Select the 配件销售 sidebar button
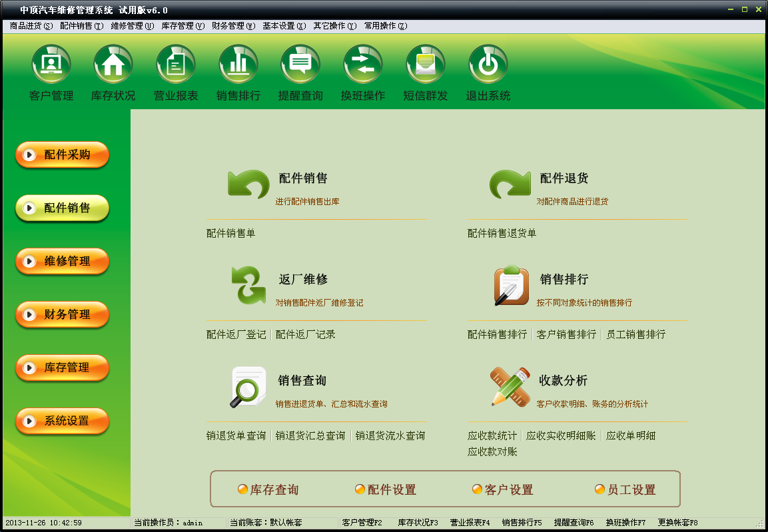This screenshot has height=532, width=768. 62,208
